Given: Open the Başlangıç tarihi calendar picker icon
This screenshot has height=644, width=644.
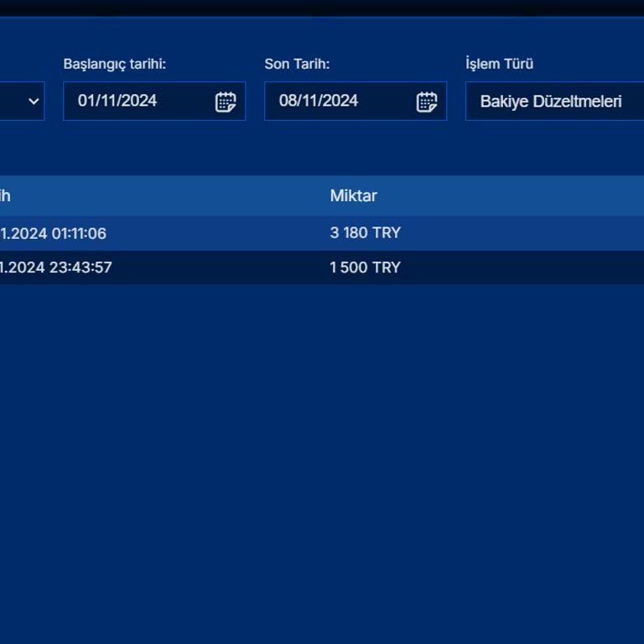Looking at the screenshot, I should [x=226, y=101].
